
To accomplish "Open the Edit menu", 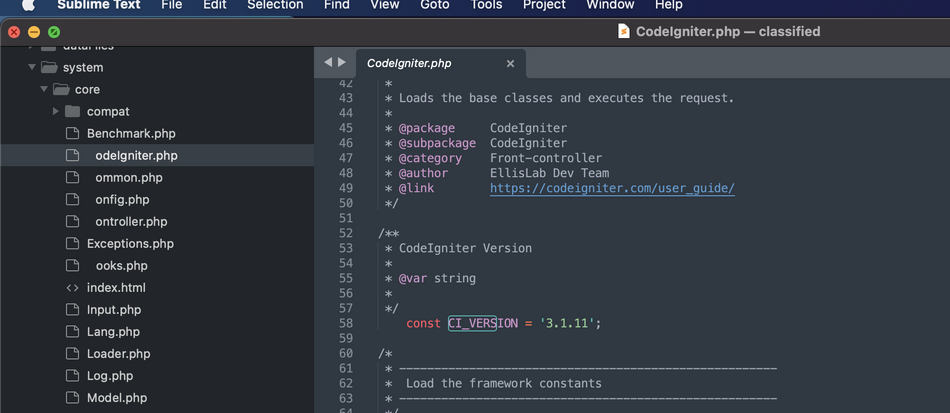I will point(214,5).
